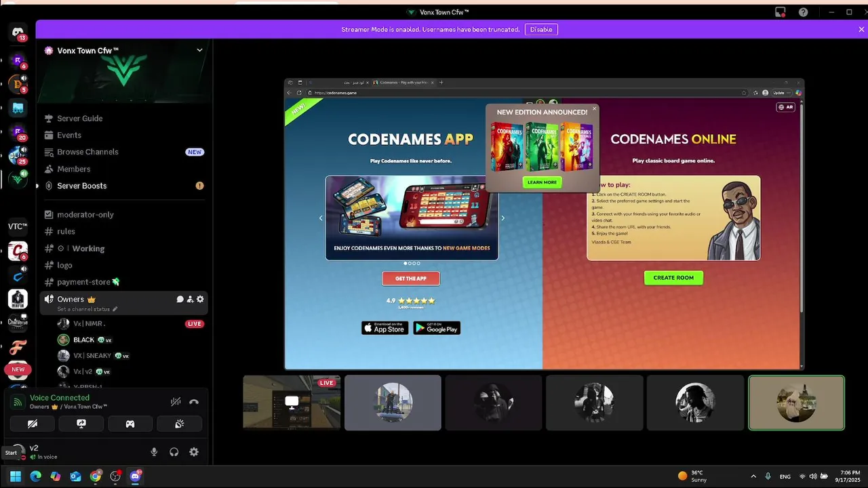Open AR language selector in shared stream
The image size is (868, 488).
pos(785,107)
